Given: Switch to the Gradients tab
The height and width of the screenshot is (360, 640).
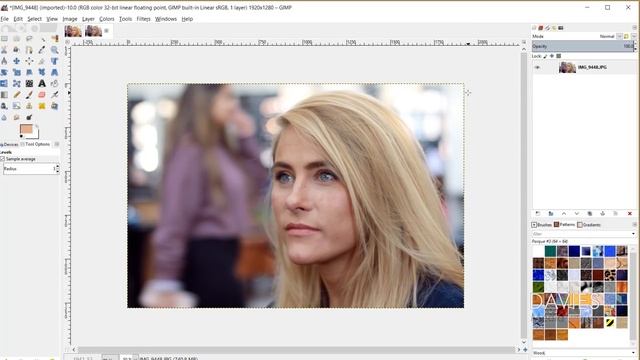Looking at the screenshot, I should pos(589,225).
